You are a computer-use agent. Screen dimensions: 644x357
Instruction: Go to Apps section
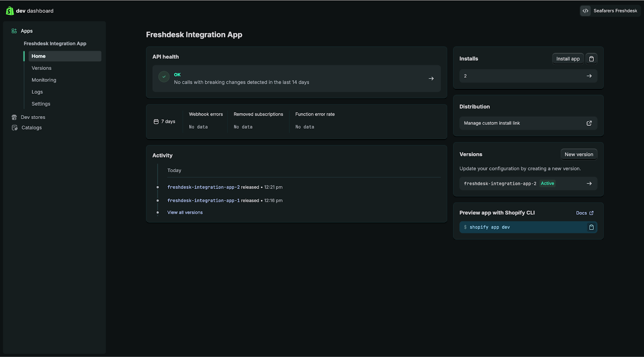(27, 31)
